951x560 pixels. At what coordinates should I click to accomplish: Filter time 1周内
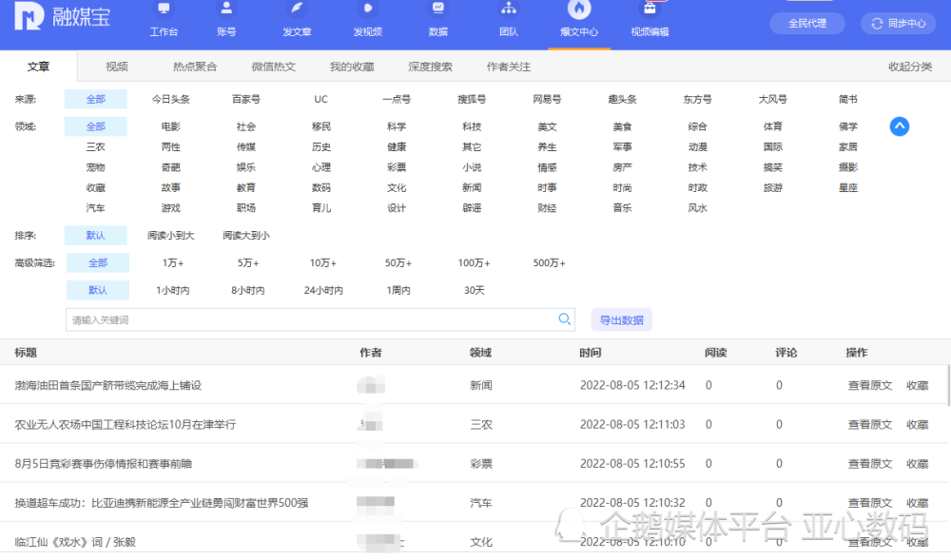[398, 290]
